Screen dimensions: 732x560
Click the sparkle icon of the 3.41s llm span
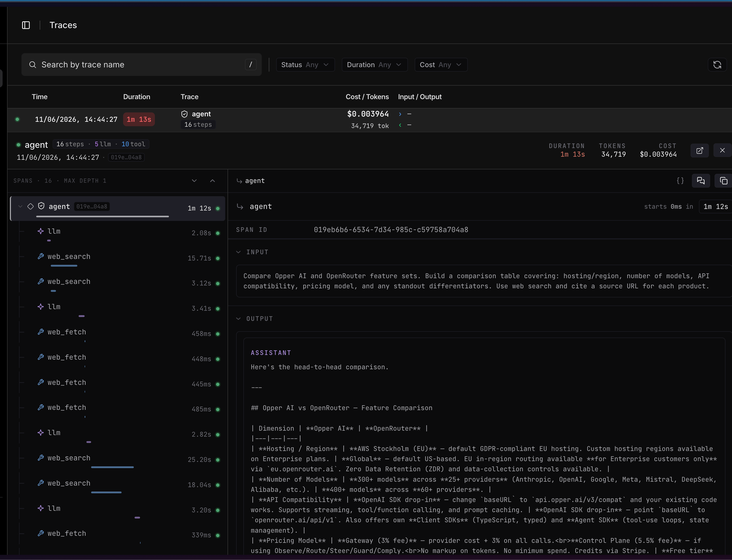[41, 307]
